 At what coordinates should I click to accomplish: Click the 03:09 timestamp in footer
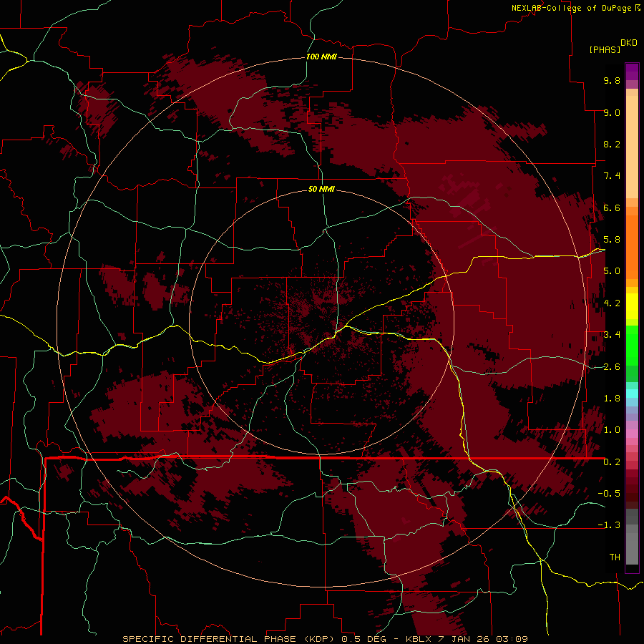(x=512, y=639)
